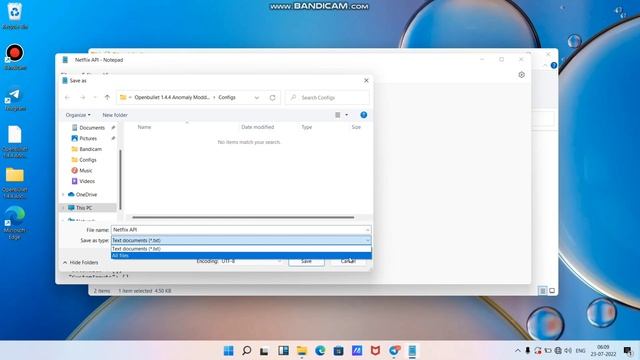Click Search Configs box
This screenshot has width=640, height=360.
click(327, 98)
